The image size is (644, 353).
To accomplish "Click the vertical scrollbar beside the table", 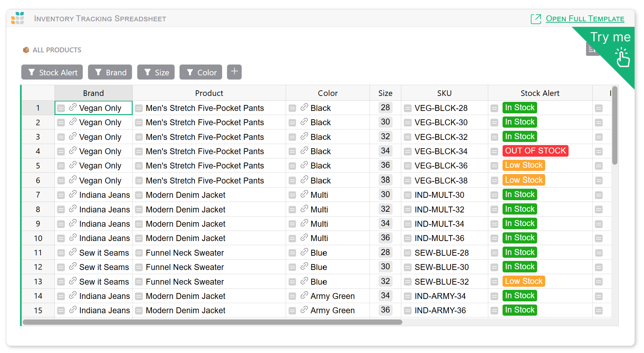I will click(x=615, y=126).
